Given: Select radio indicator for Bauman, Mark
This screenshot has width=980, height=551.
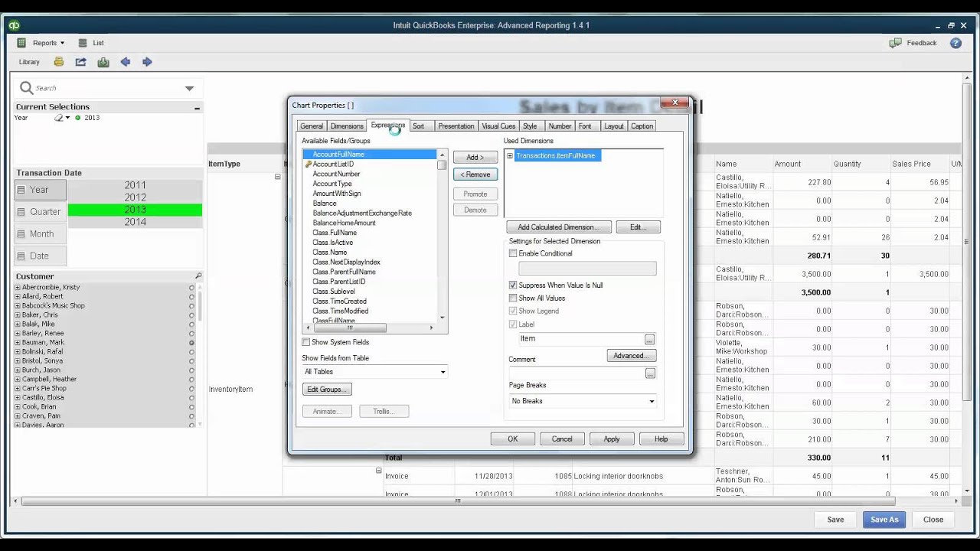Looking at the screenshot, I should [191, 342].
